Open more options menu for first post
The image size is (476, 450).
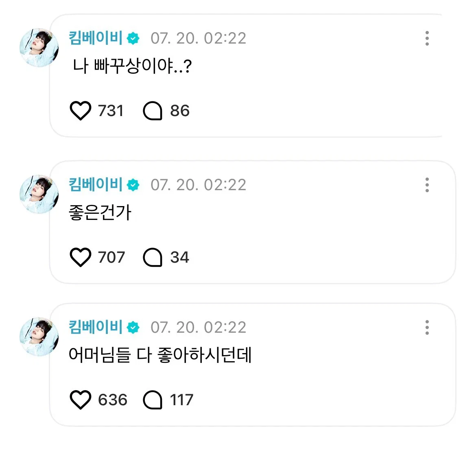point(427,38)
